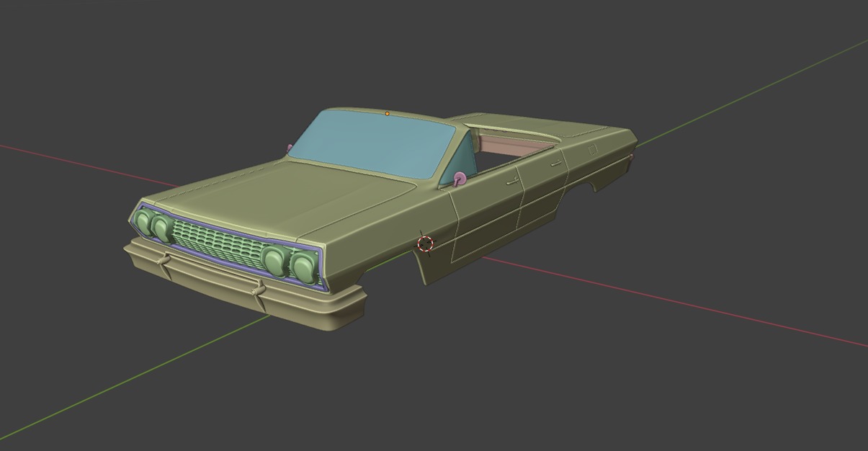Image resolution: width=868 pixels, height=451 pixels.
Task: Select the pink side mirror beside the door
Action: coord(460,178)
